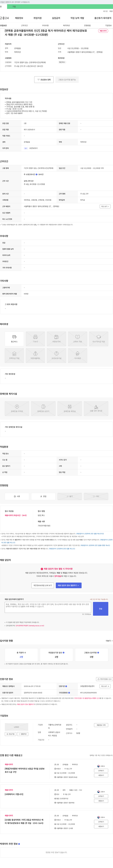The image size is (113, 868).
Task: Open info icon next to 취업알선기관 알선
Action: pyautogui.click(x=64, y=653)
